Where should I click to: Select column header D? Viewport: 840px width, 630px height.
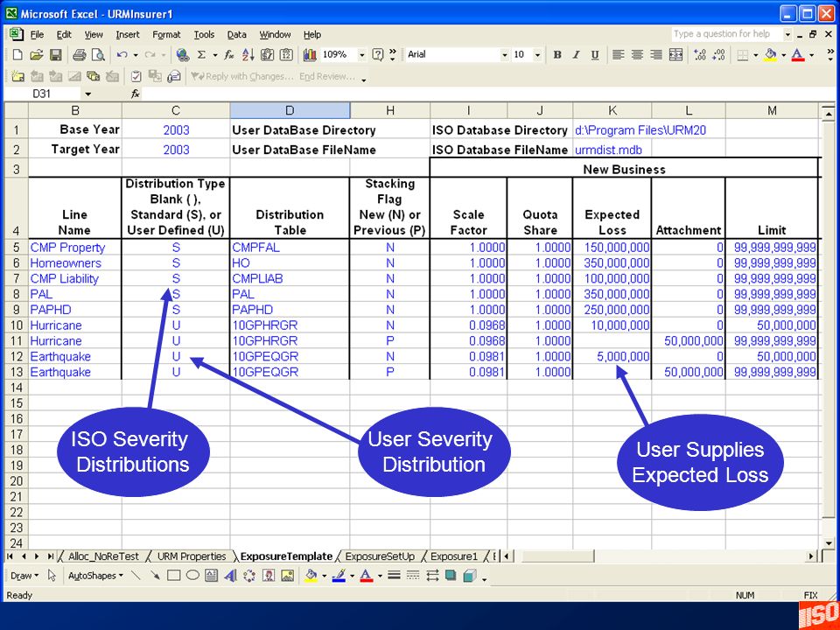click(x=290, y=110)
